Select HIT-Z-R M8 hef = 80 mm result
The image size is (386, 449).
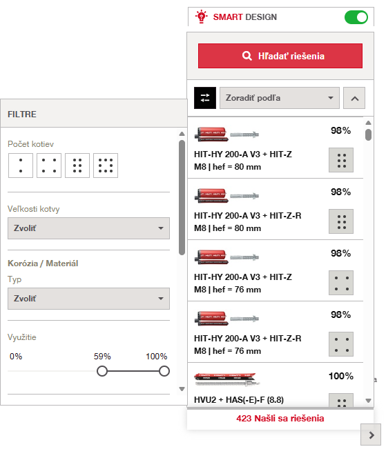(x=275, y=209)
